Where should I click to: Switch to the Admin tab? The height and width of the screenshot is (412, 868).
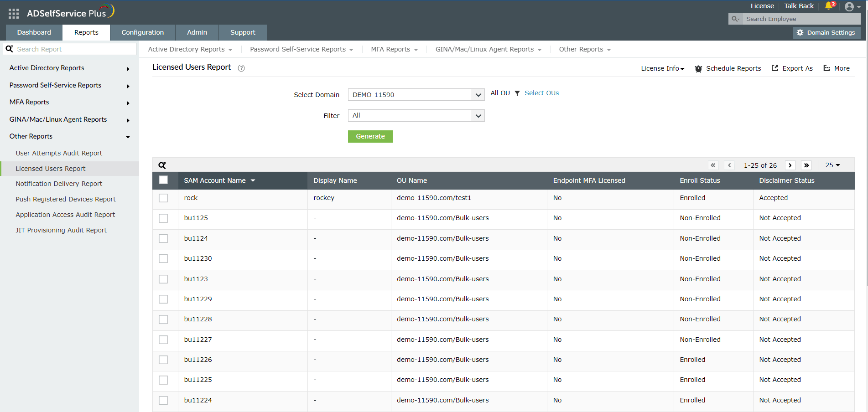tap(197, 32)
